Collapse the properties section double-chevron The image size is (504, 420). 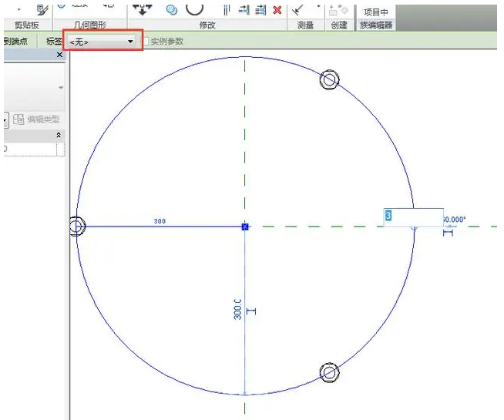point(60,135)
